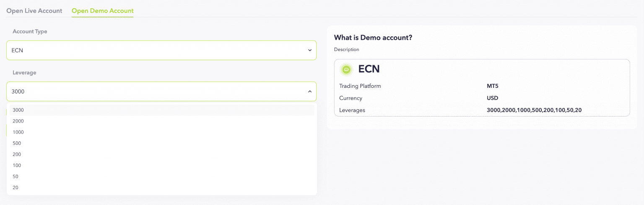This screenshot has width=644, height=205.
Task: Select the Open Demo Account tab
Action: pos(102,11)
